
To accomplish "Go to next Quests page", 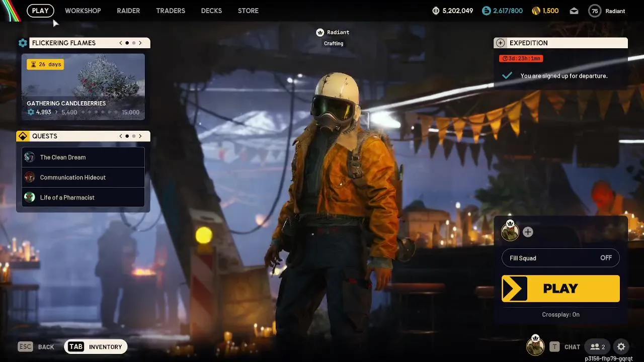I will (x=140, y=136).
